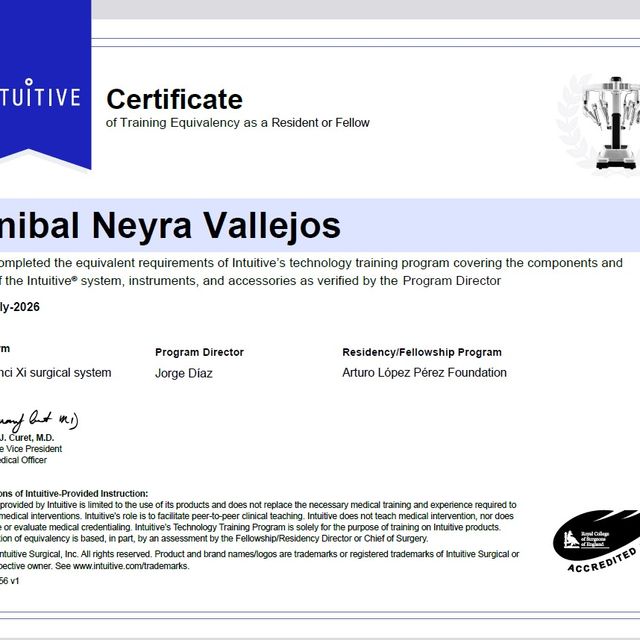Click the 'Intuitive Surgical, Inc. All rights reserved' line
640x640 pixels.
(x=260, y=554)
